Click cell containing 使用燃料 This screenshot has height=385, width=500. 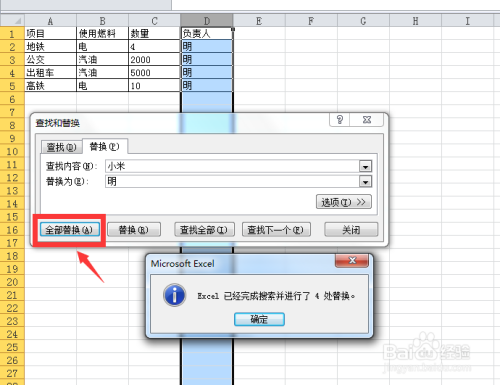102,34
